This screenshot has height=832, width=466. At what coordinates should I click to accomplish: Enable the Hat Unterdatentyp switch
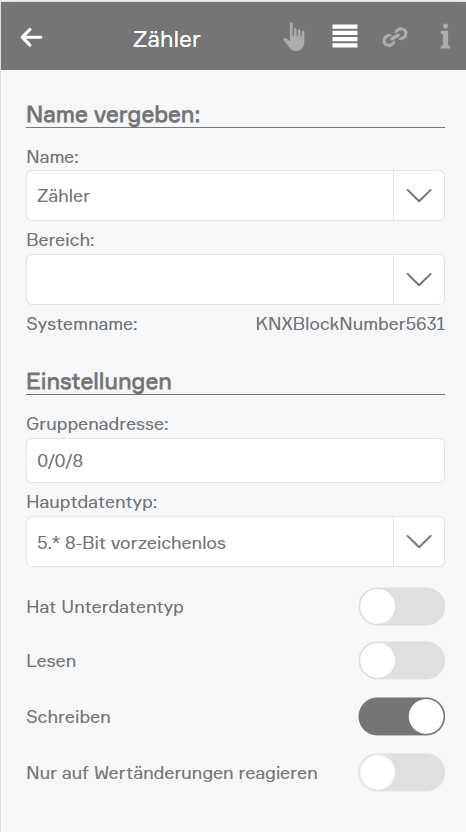click(x=402, y=606)
